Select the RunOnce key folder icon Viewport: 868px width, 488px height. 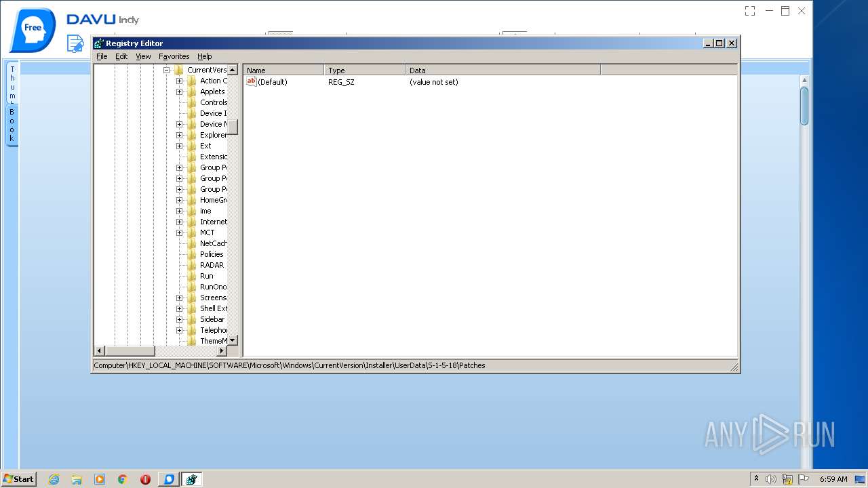tap(192, 287)
